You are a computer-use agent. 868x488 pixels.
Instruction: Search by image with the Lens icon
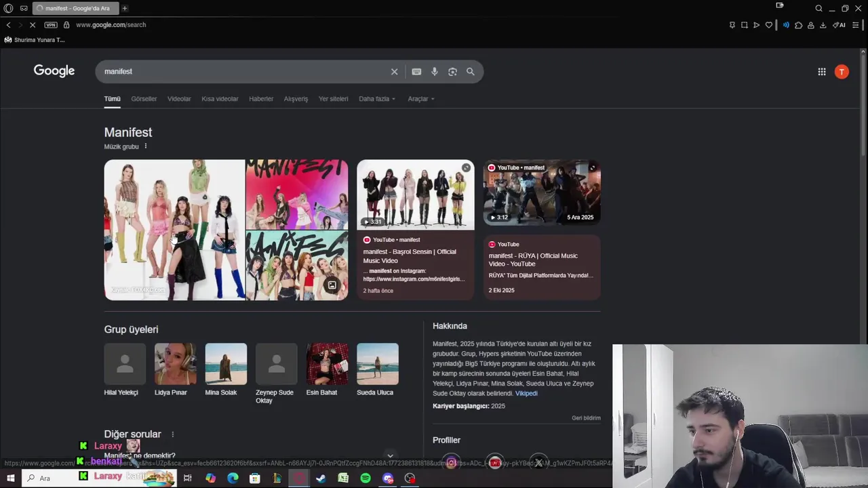coord(452,71)
